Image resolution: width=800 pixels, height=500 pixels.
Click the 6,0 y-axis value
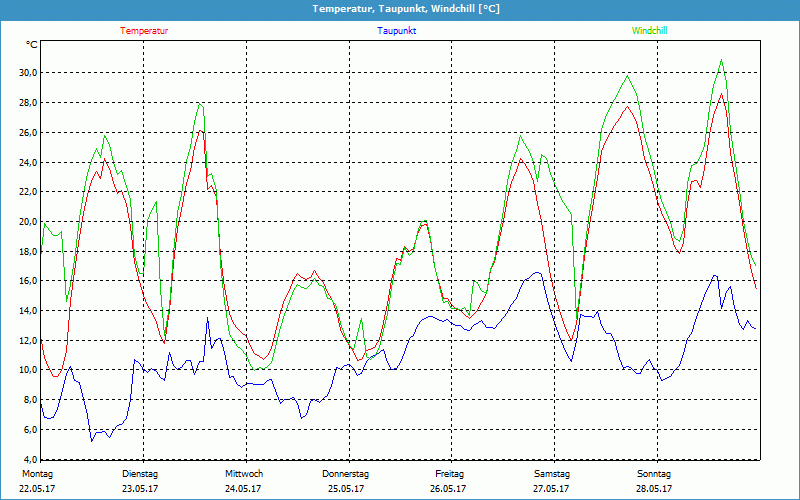coord(31,430)
